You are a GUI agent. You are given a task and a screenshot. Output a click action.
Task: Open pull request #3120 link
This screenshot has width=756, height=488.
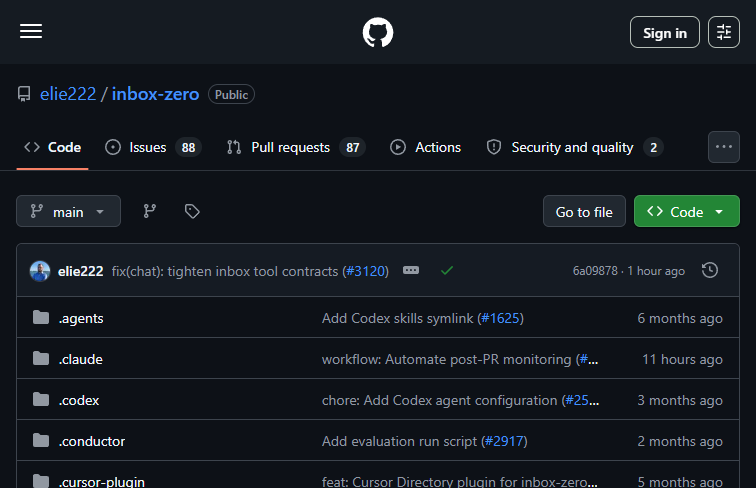tap(366, 271)
